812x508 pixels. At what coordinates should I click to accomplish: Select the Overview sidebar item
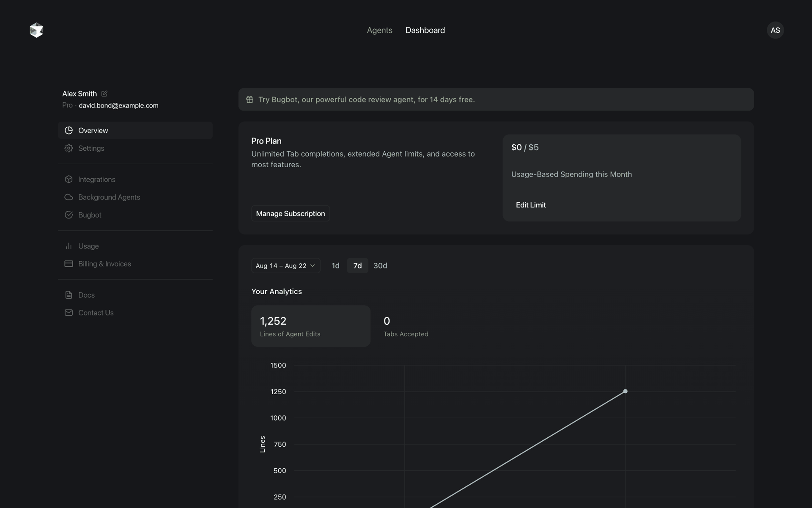(x=135, y=130)
